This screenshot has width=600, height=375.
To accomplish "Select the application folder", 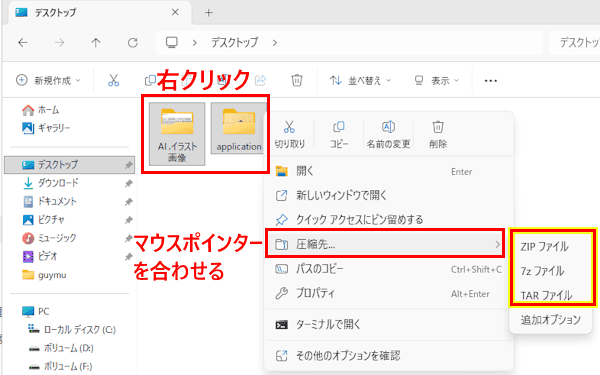I will 239,129.
